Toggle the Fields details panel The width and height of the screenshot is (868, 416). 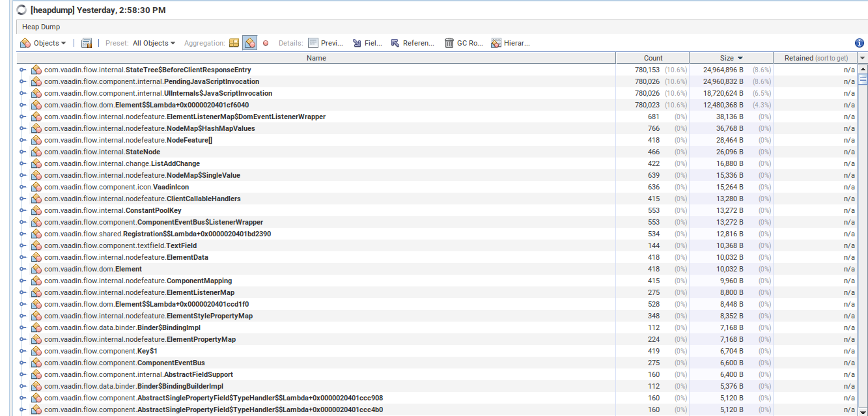pos(367,43)
